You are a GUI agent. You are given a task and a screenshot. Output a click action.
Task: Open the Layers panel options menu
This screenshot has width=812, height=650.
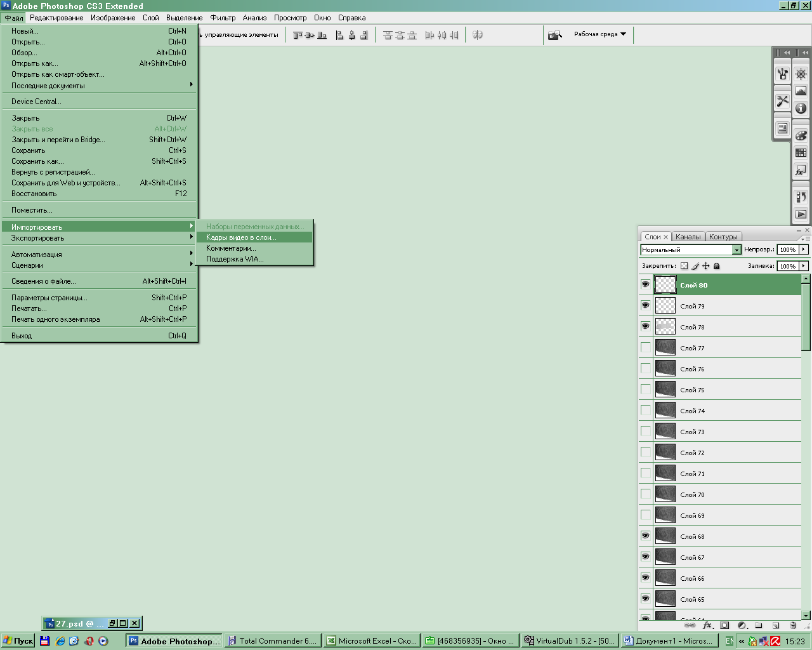point(804,238)
